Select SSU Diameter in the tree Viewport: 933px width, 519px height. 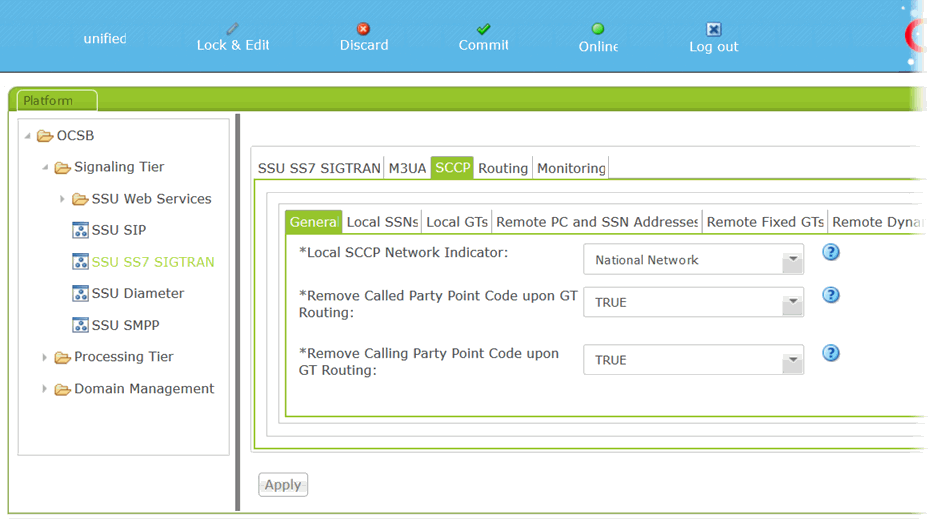(137, 293)
